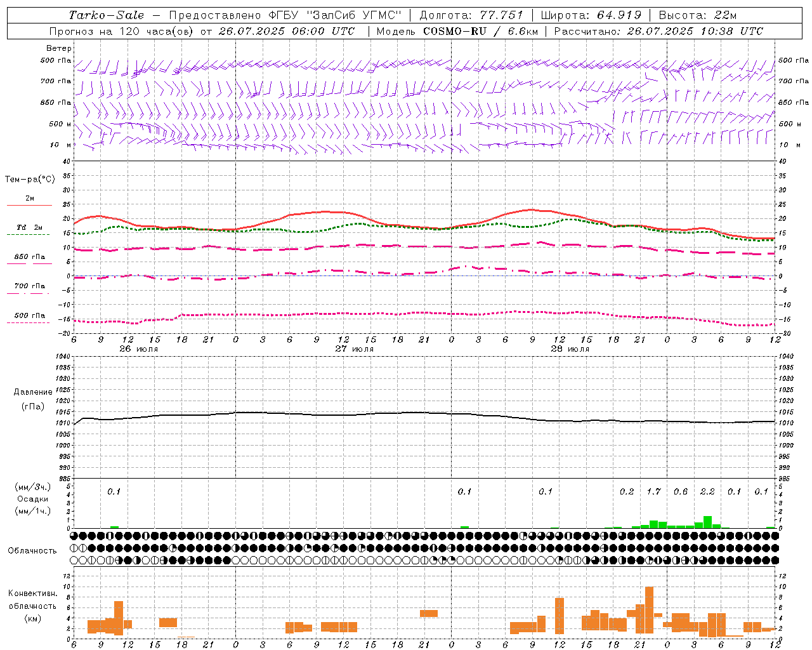Click the "(мм/3ч.)" precipitation unit label
This screenshot has width=812, height=650.
(x=33, y=487)
